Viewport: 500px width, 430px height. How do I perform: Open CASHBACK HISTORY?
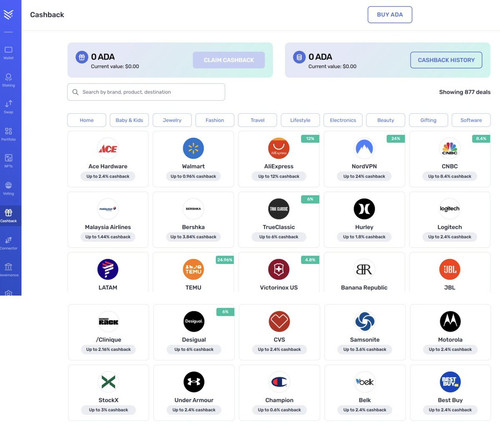click(x=446, y=60)
